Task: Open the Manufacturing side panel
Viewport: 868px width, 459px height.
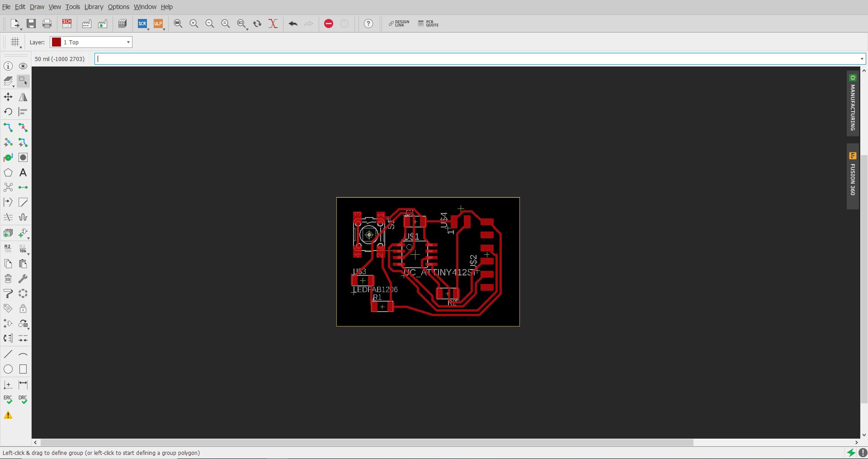Action: point(853,103)
